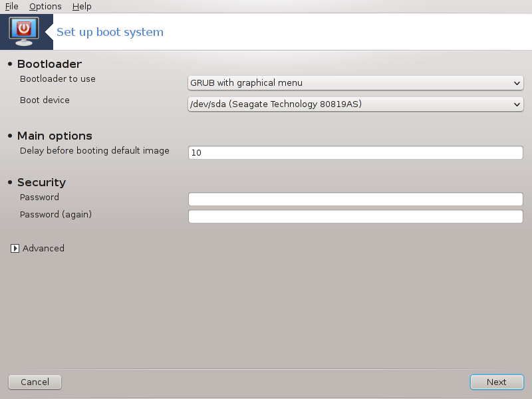Click the boot system power monitor icon

24,32
